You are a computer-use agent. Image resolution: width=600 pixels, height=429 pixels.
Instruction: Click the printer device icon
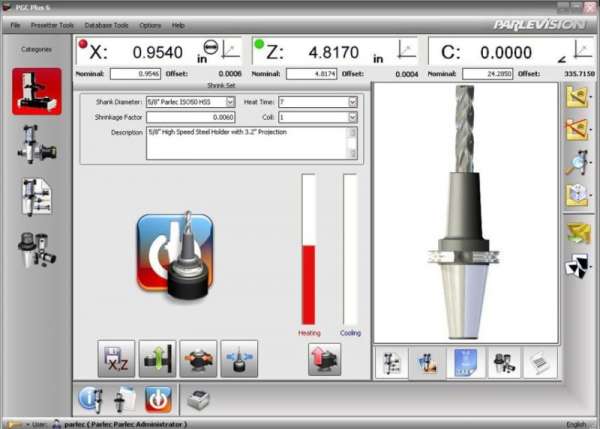click(198, 400)
